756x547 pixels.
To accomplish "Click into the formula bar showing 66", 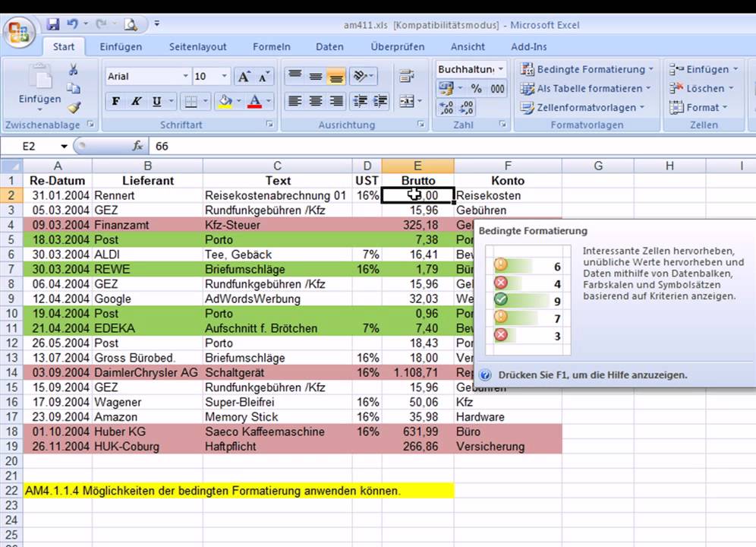I will point(451,147).
